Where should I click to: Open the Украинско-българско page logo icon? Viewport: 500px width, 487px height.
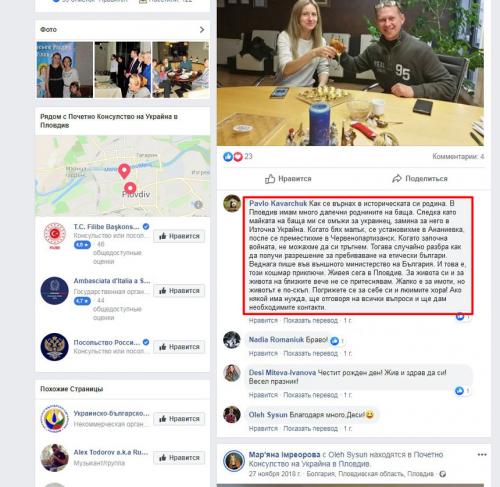(55, 419)
